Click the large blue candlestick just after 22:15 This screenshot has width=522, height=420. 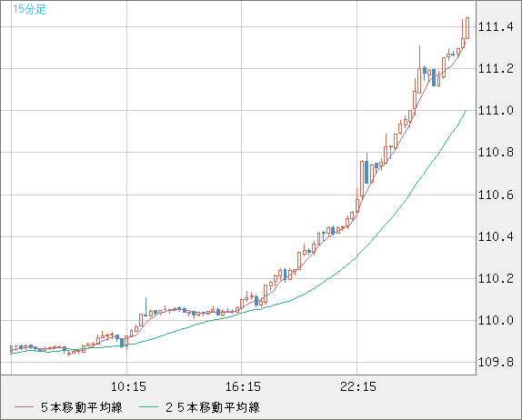366,172
